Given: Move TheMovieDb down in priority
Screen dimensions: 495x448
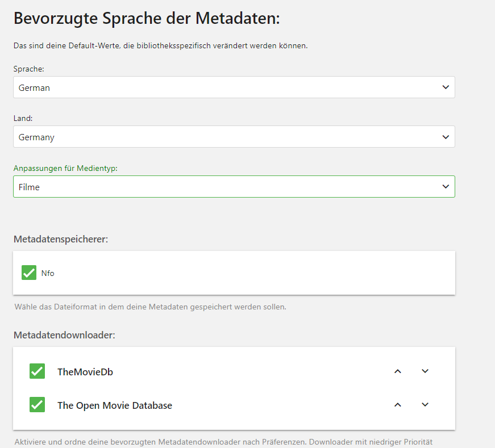Looking at the screenshot, I should [425, 371].
